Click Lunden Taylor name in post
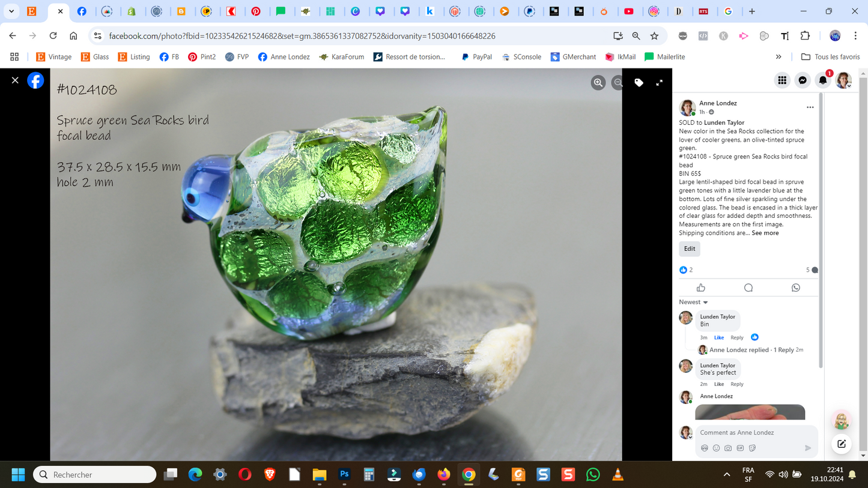 [x=724, y=122]
